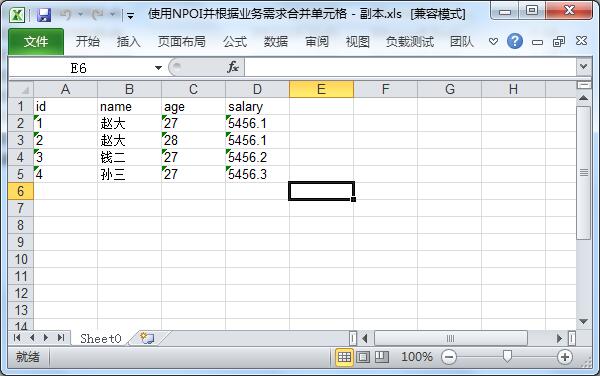Open the Name Box dropdown arrow
Image resolution: width=600 pixels, height=376 pixels.
click(158, 68)
